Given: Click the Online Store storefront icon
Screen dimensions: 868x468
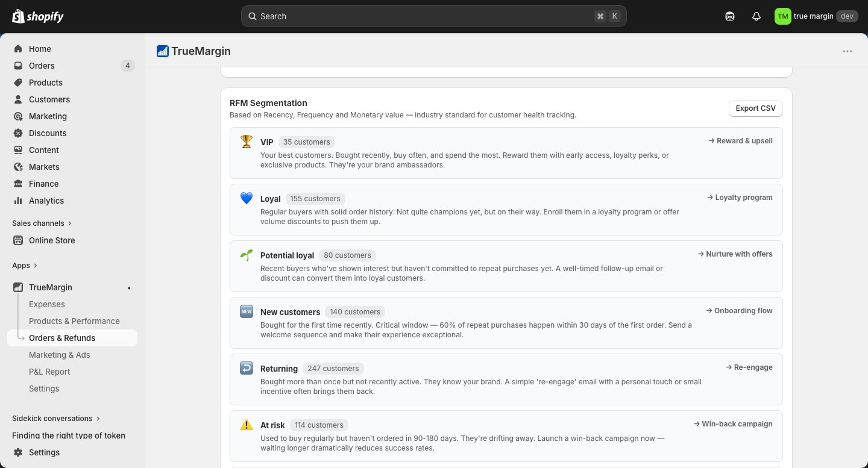Looking at the screenshot, I should point(18,240).
